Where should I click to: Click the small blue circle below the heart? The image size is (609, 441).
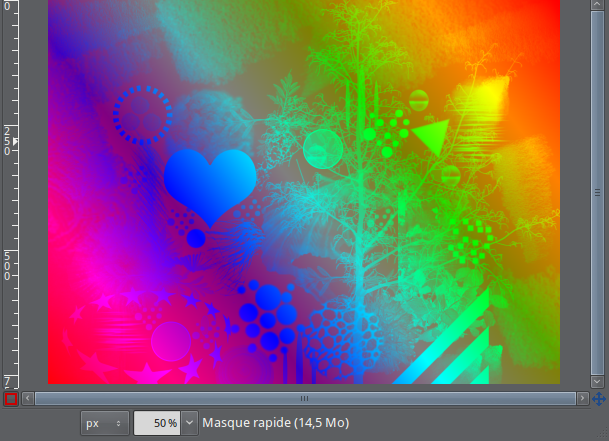click(196, 238)
